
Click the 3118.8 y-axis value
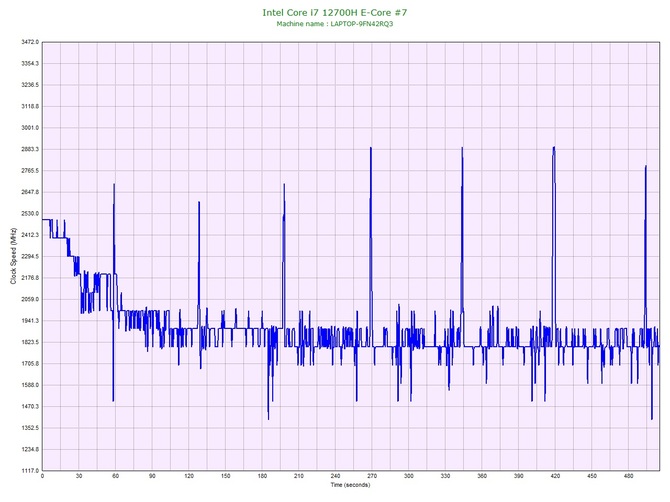(x=30, y=106)
